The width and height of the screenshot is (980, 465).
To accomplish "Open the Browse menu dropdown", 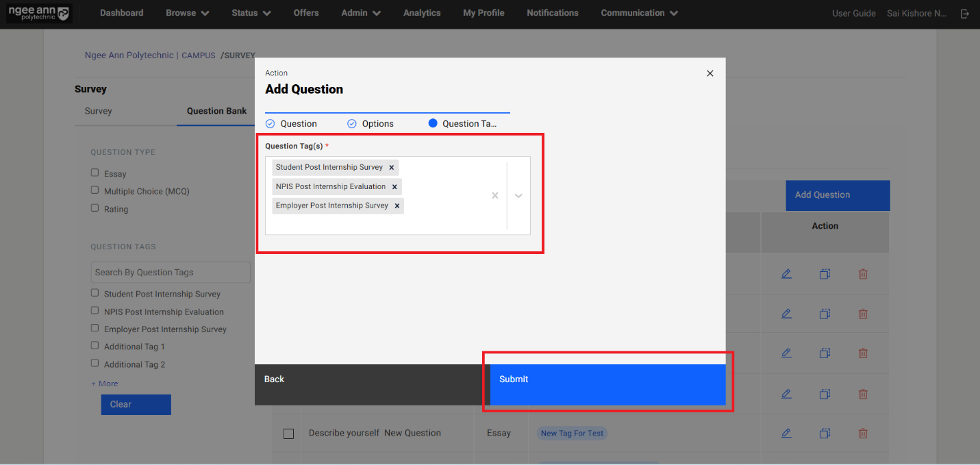I will (187, 13).
